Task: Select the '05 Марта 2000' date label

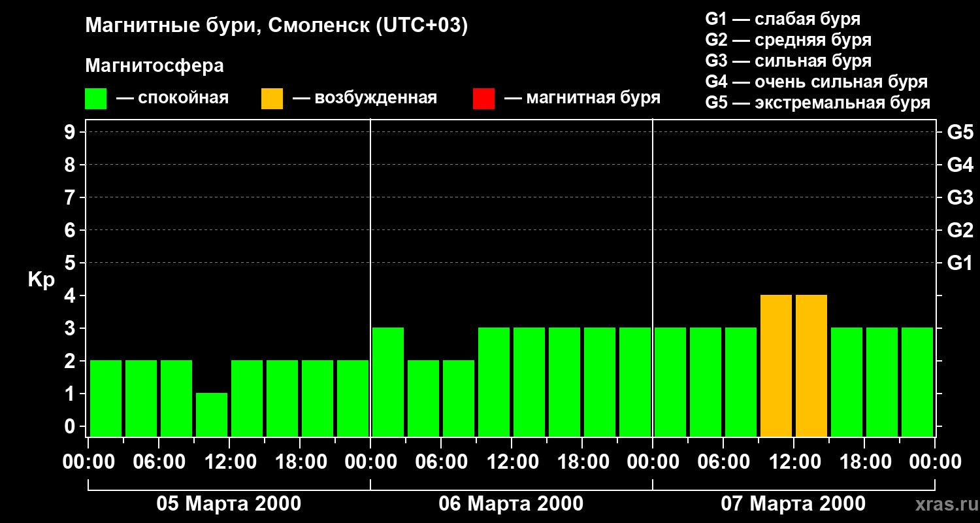Action: click(x=229, y=504)
